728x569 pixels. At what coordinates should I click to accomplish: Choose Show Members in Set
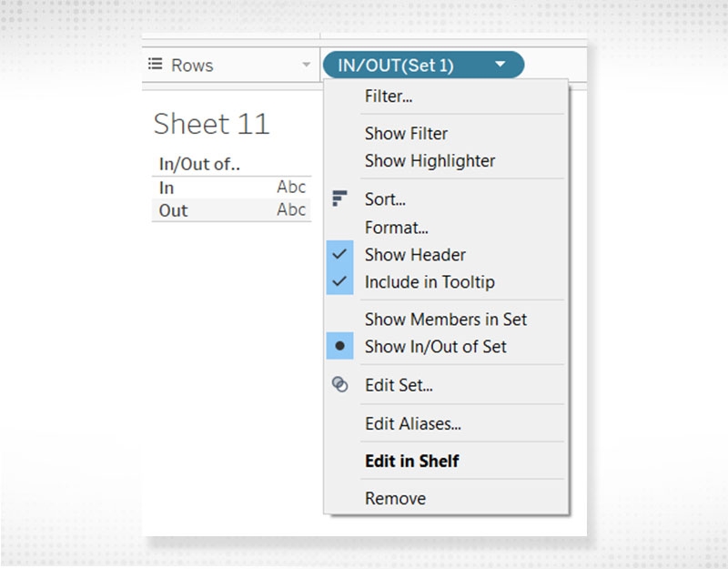tap(445, 320)
